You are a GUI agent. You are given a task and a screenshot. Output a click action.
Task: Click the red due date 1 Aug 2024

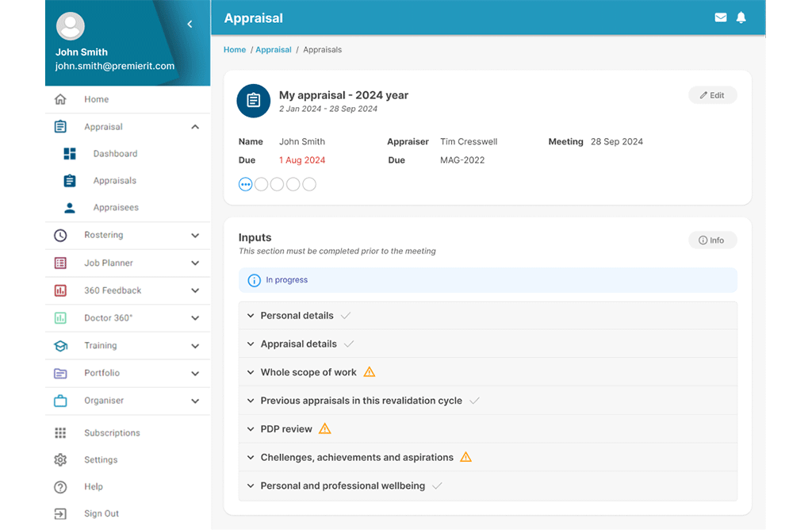tap(302, 160)
